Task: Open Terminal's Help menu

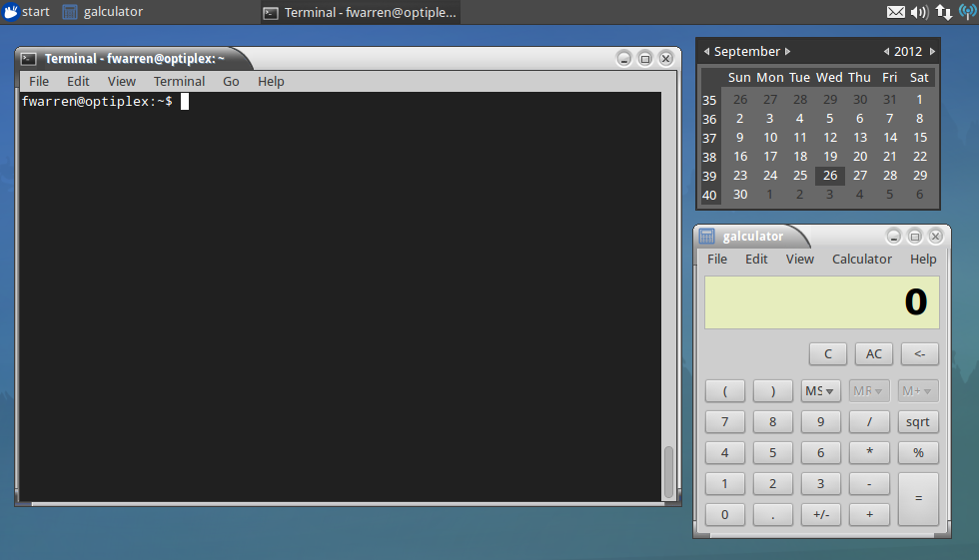Action: point(271,82)
